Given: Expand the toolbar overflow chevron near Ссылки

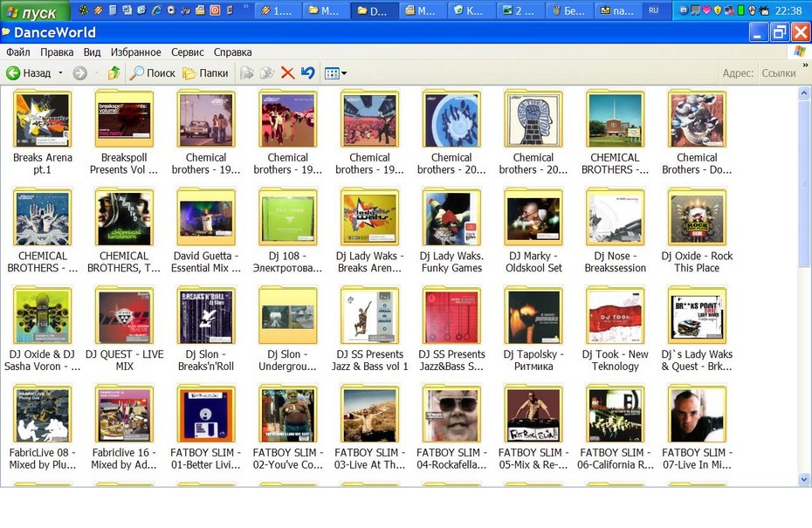Looking at the screenshot, I should point(805,65).
